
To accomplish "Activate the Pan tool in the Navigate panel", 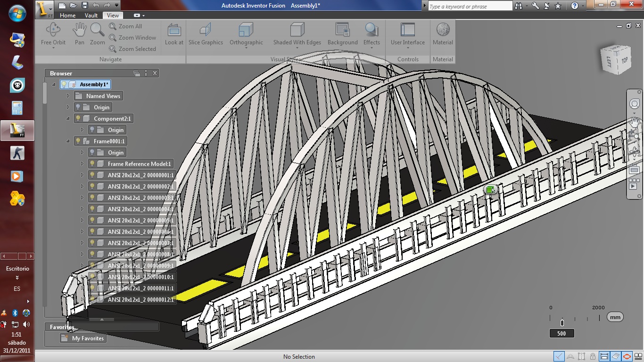I will click(x=79, y=34).
